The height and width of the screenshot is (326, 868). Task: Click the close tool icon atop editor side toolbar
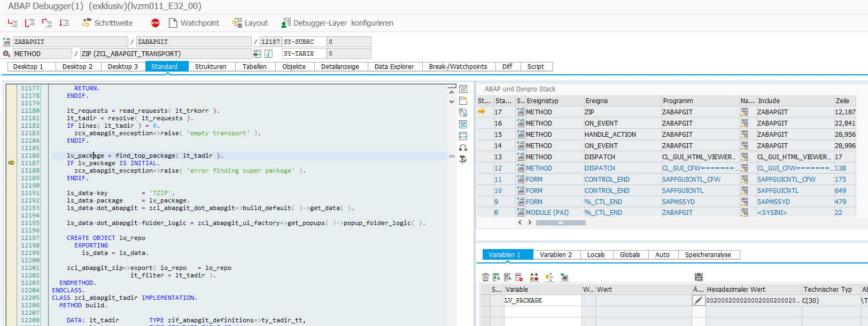[463, 89]
